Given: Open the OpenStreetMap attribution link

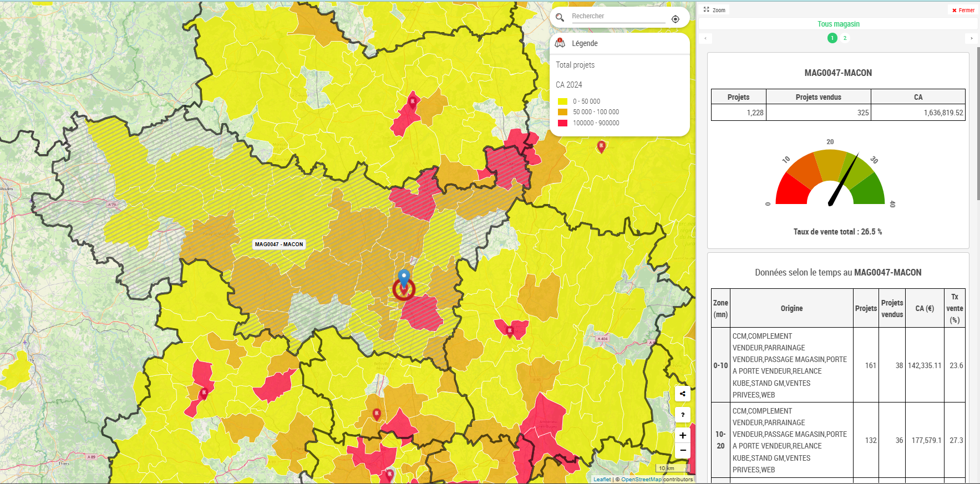Looking at the screenshot, I should 641,480.
